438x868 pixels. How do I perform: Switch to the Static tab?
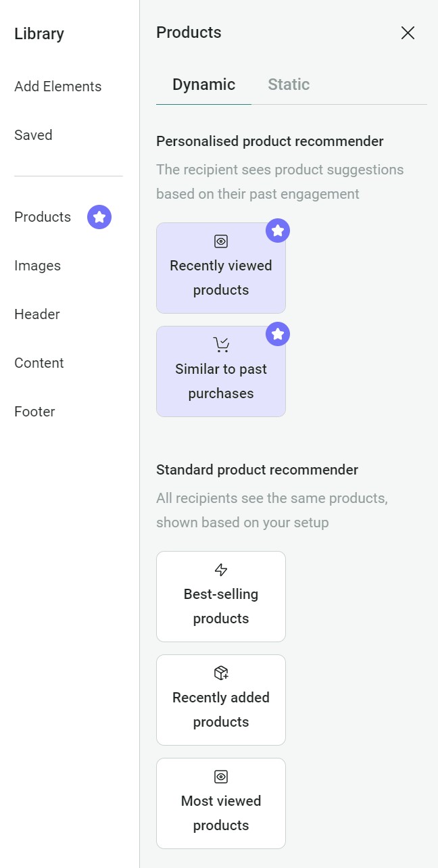pyautogui.click(x=288, y=84)
